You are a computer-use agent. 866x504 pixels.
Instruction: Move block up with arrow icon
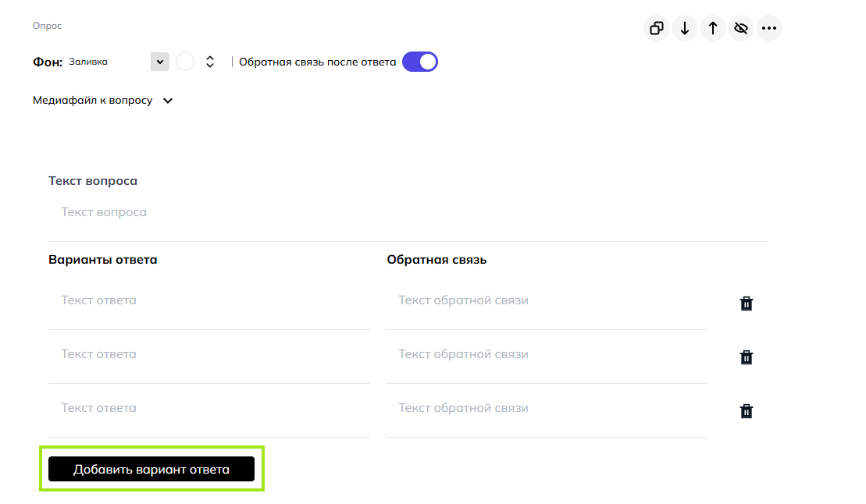713,28
